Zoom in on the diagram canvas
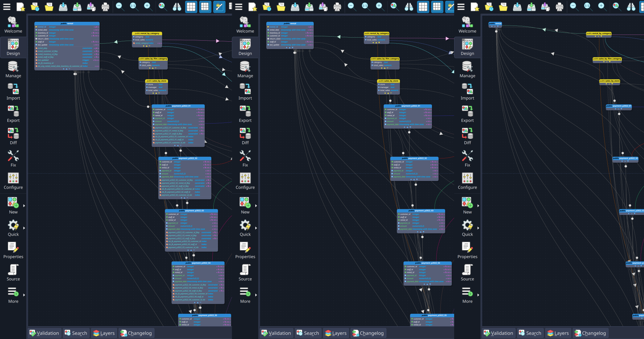 (148, 7)
